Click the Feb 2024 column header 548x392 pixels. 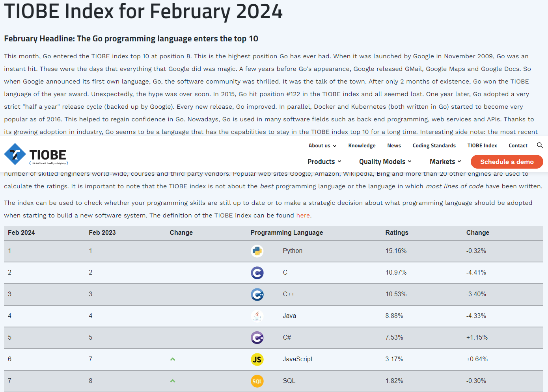coord(21,233)
